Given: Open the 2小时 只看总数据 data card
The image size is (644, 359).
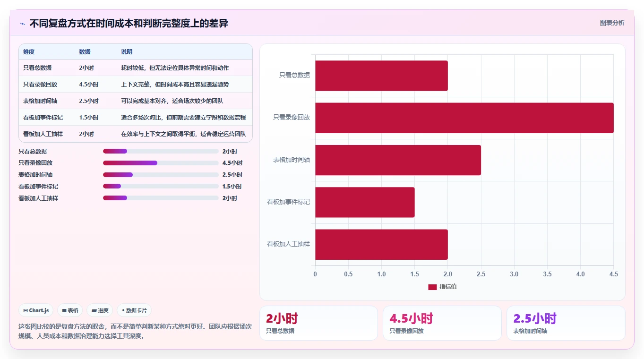Looking at the screenshot, I should coord(318,323).
